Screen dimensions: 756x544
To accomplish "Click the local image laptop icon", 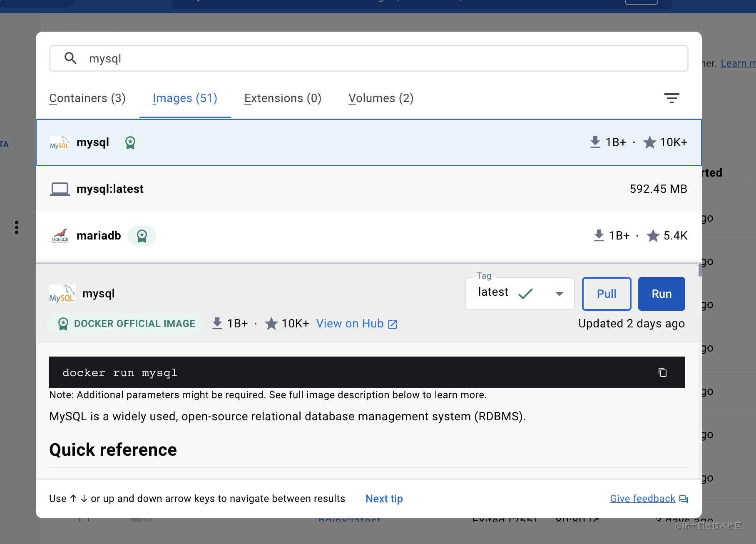I will coord(60,189).
